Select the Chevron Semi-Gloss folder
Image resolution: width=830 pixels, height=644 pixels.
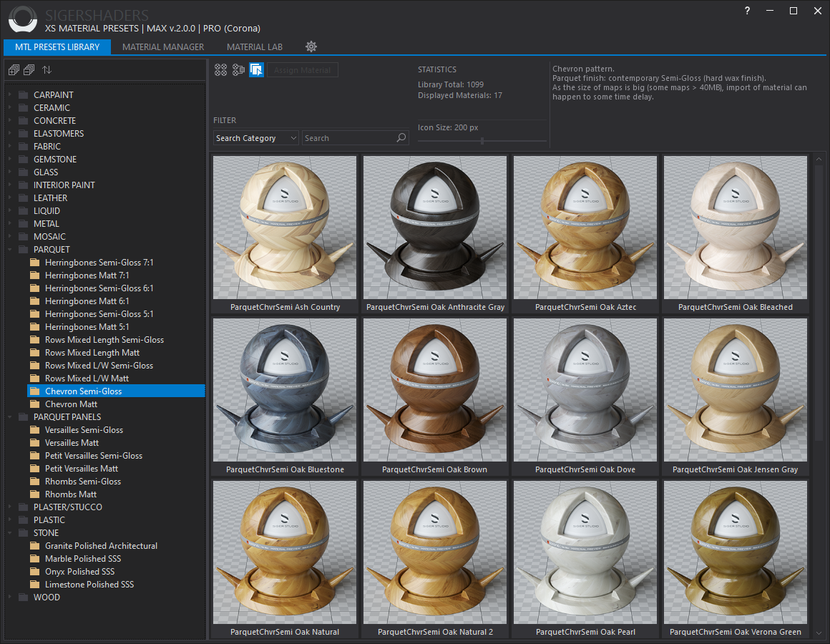click(x=116, y=391)
